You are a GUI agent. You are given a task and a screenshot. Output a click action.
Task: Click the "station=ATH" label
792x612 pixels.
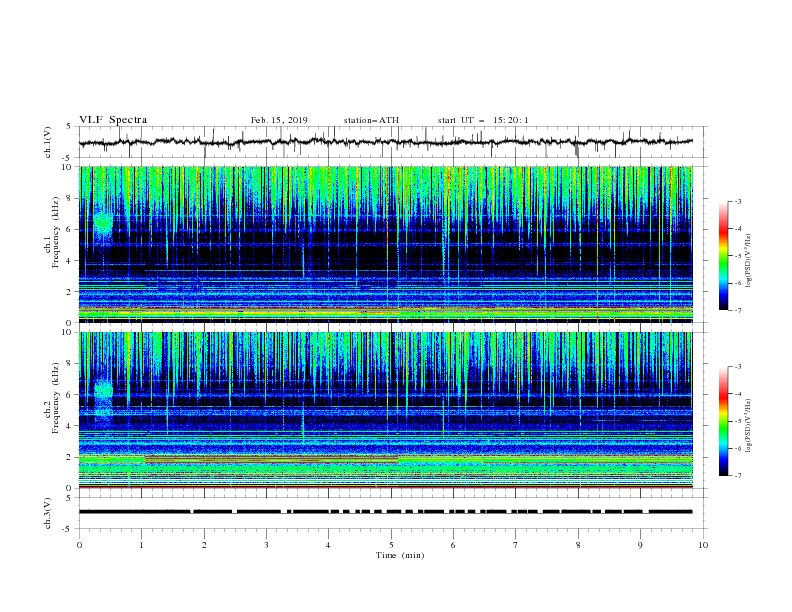pos(371,120)
